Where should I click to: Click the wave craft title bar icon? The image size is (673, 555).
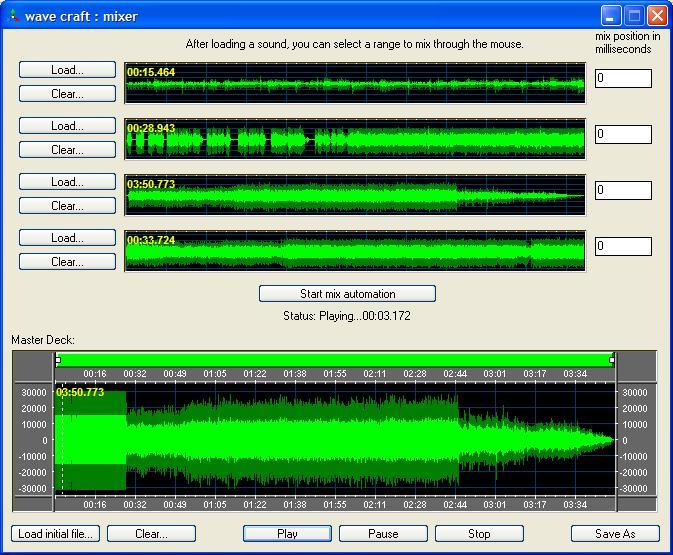[x=12, y=16]
